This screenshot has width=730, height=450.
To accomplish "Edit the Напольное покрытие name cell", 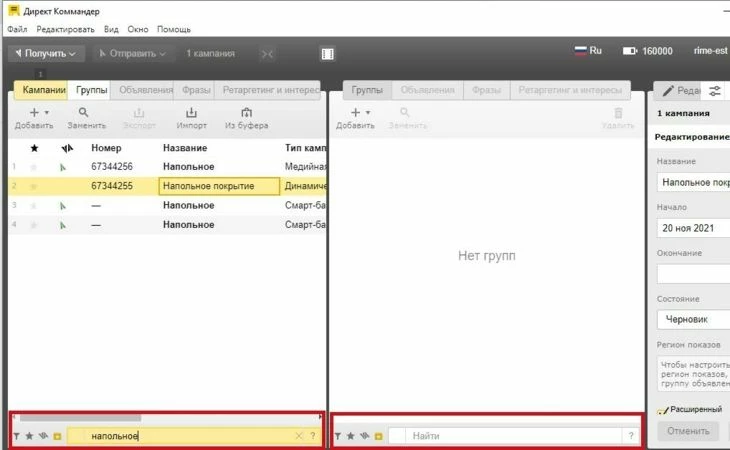I will click(219, 186).
